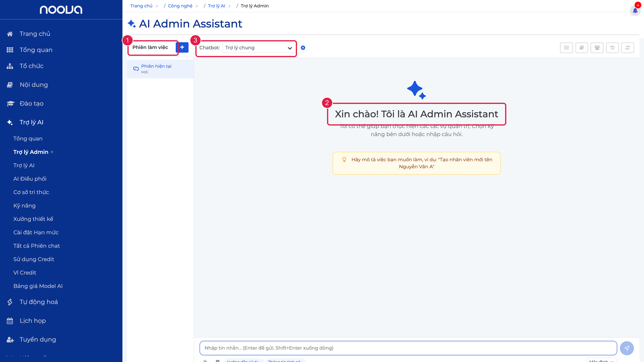Open the Chatbot Trợ lý chung dropdown
The height and width of the screenshot is (362, 644).
tap(258, 48)
